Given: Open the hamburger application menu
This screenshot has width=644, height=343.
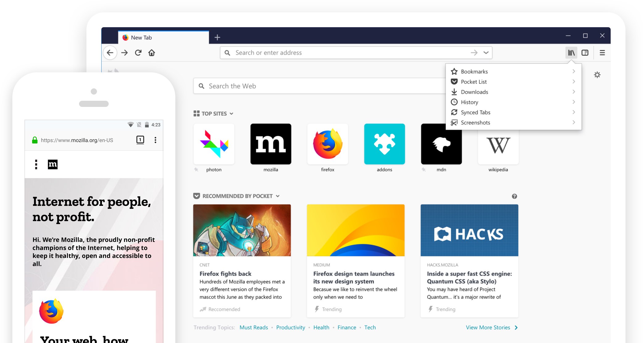Looking at the screenshot, I should (602, 53).
